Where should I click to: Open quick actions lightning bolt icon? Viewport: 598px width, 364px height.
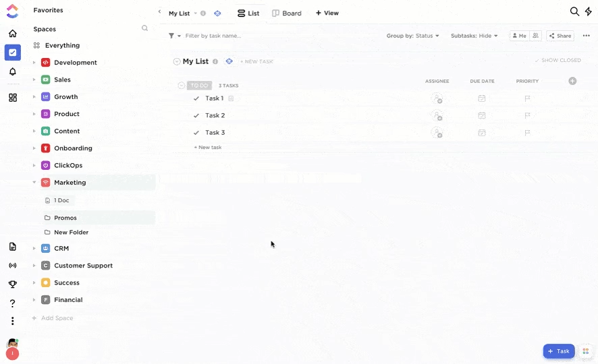[x=589, y=11]
